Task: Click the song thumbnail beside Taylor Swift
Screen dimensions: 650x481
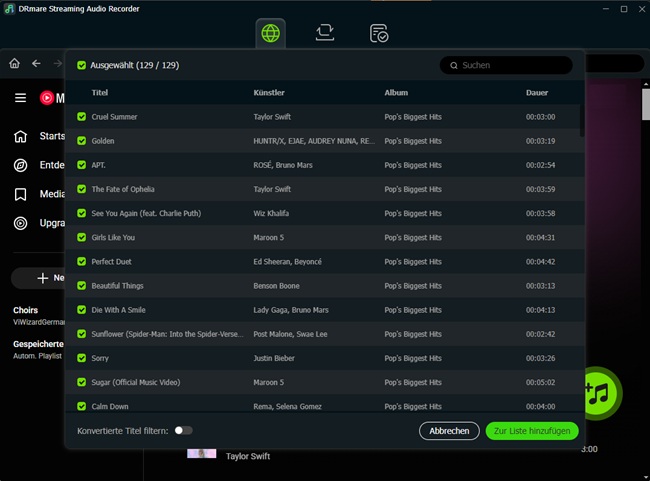Action: click(x=201, y=453)
